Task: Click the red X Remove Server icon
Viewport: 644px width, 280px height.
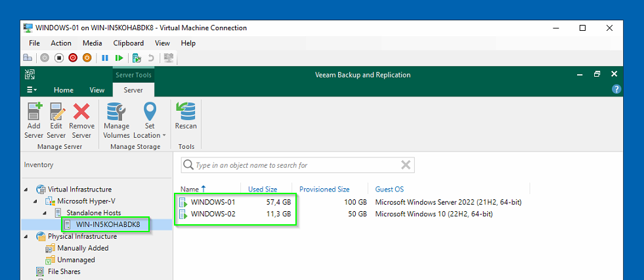Action: pos(81,111)
